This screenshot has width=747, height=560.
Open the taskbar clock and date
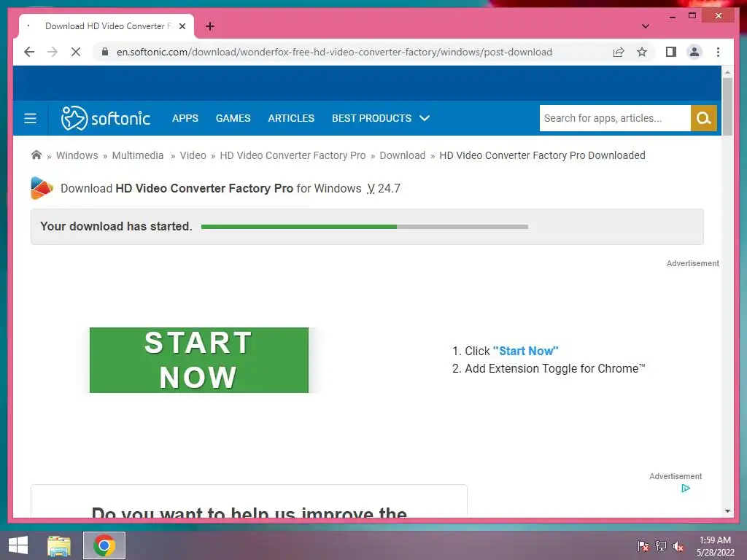pos(715,545)
